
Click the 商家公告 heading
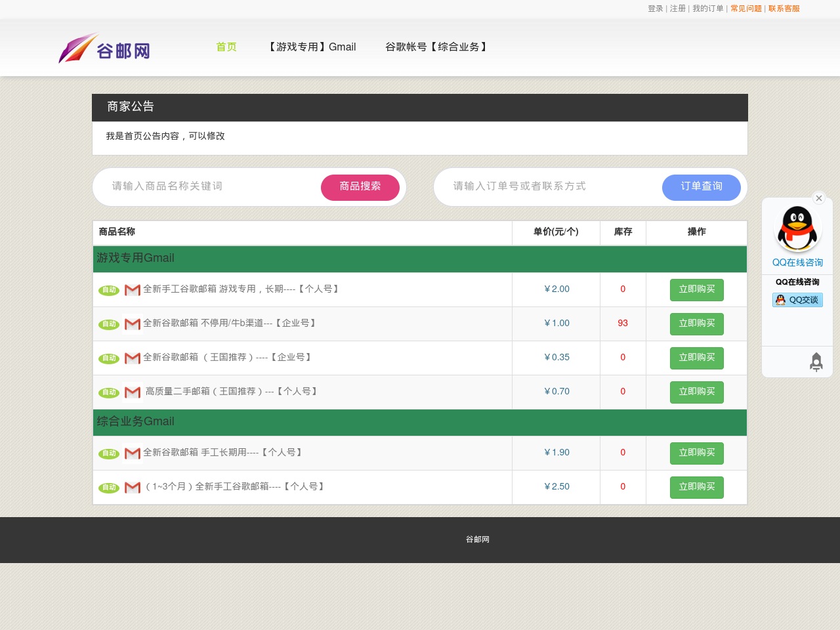point(131,106)
